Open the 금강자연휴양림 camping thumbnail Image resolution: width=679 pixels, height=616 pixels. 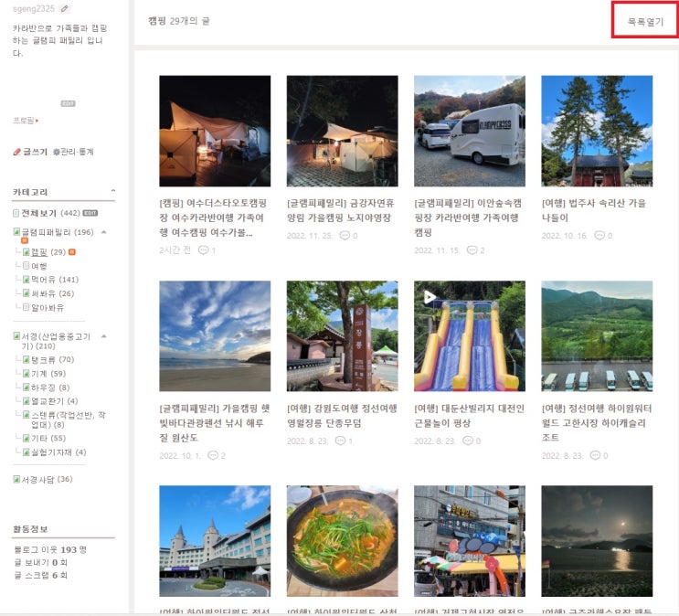[x=342, y=132]
